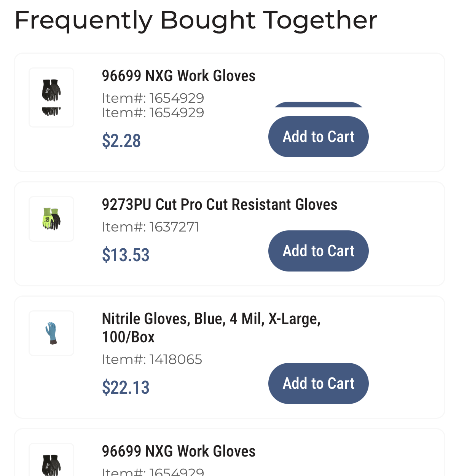Select the first Item# 1654929 line under top card title
459x476 pixels.
(x=153, y=98)
